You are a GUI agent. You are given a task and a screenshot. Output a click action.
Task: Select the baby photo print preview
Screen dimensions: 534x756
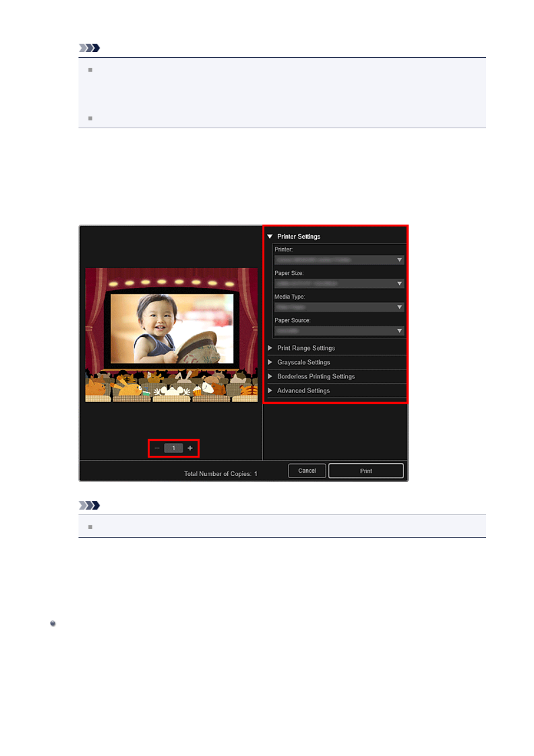[x=171, y=335]
